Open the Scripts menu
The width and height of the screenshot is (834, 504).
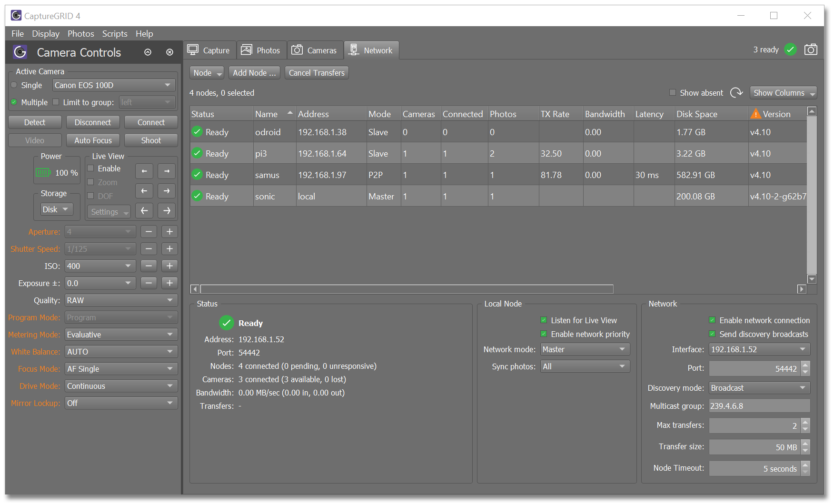coord(115,34)
